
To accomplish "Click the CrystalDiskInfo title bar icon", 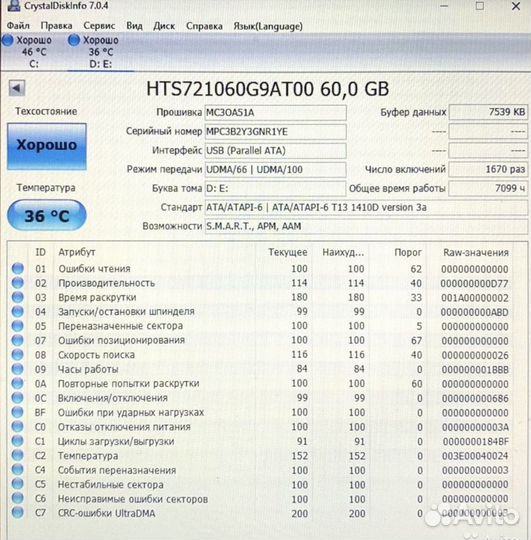I will click(13, 5).
